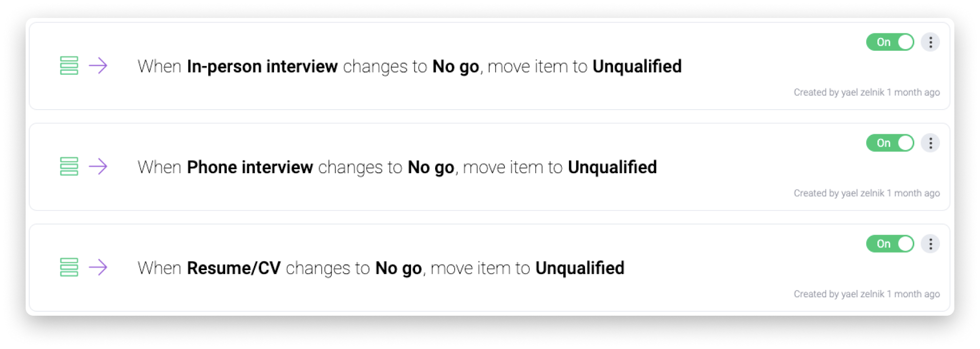Click the No go status in Resume/CV automation

(399, 268)
